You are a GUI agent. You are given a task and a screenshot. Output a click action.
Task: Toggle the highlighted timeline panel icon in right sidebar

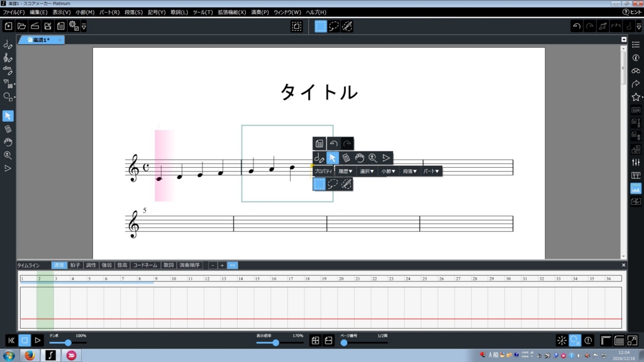636,189
